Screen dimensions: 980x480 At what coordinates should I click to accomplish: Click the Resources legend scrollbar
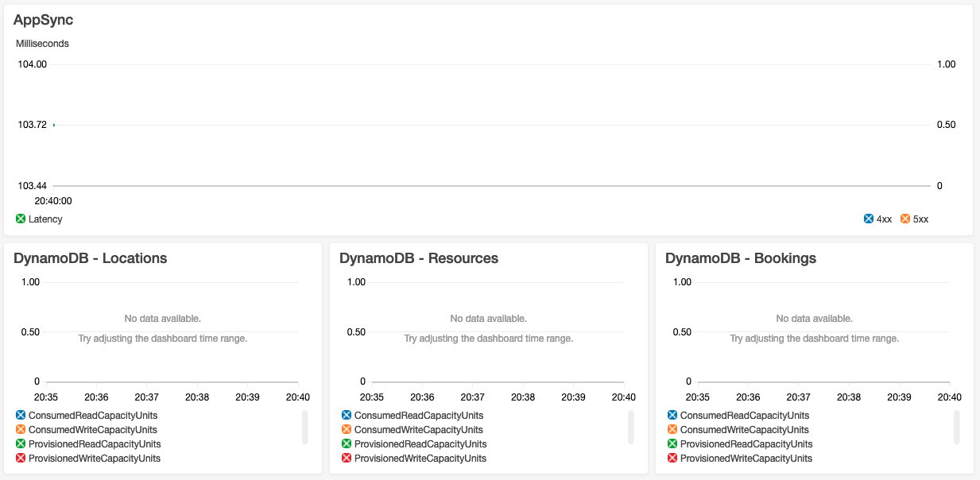[x=631, y=427]
